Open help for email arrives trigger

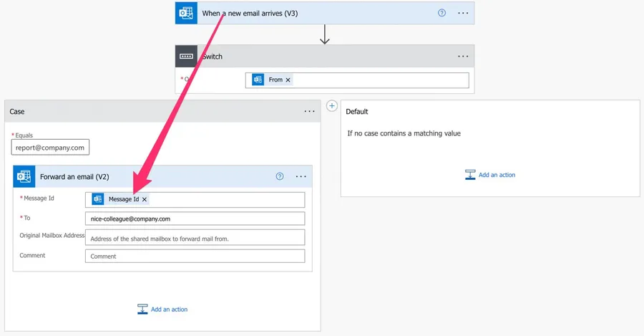441,13
